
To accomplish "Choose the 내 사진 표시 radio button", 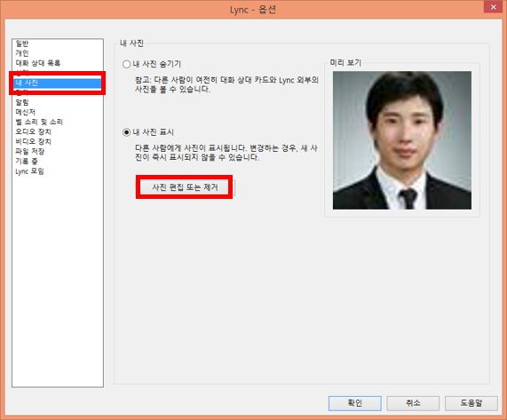I will (126, 132).
